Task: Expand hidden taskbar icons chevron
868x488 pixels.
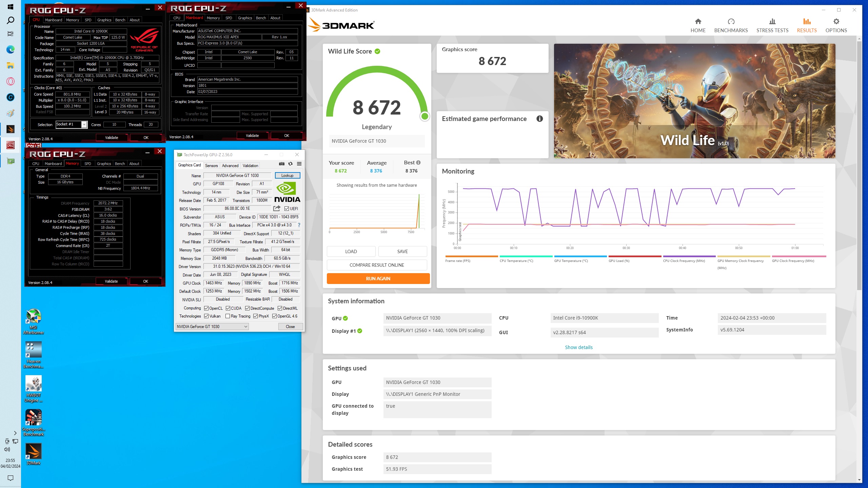Action: tap(15, 433)
